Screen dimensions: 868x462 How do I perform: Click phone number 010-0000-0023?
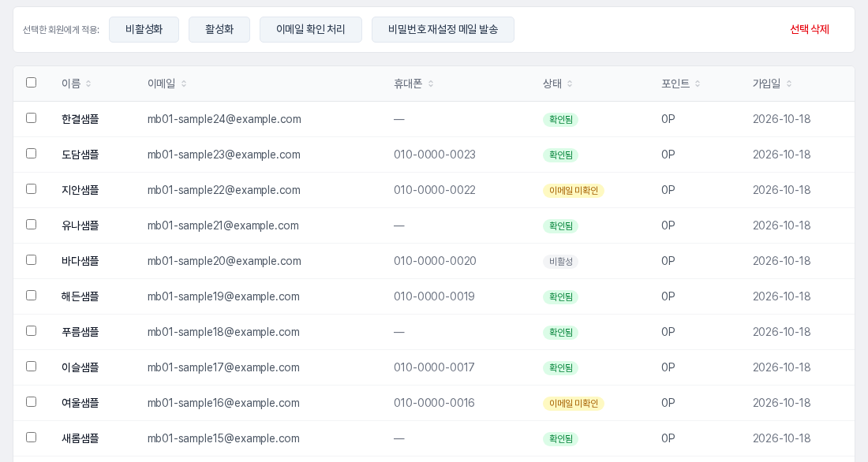pyautogui.click(x=435, y=155)
